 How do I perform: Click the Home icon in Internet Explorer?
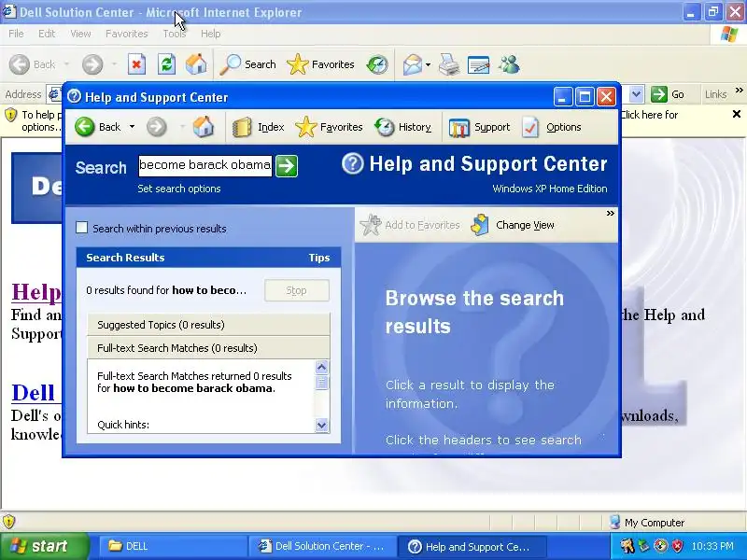pos(196,64)
